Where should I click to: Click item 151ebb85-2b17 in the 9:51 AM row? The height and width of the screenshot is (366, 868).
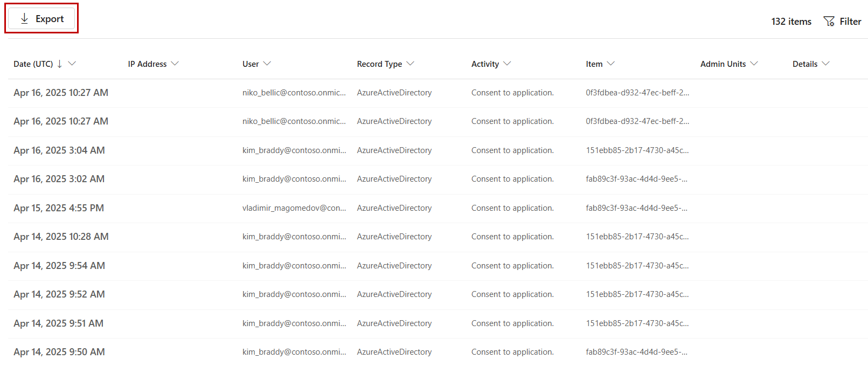click(x=637, y=323)
